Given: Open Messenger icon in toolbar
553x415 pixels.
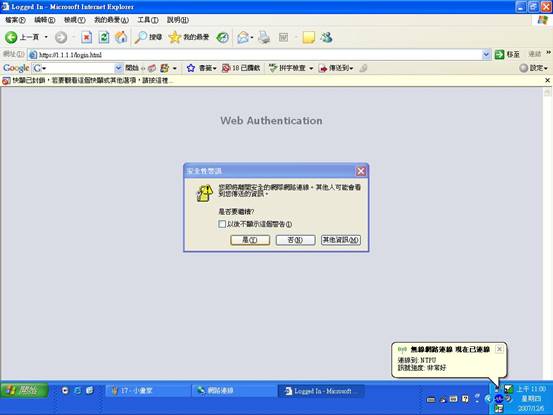Looking at the screenshot, I should 327,37.
